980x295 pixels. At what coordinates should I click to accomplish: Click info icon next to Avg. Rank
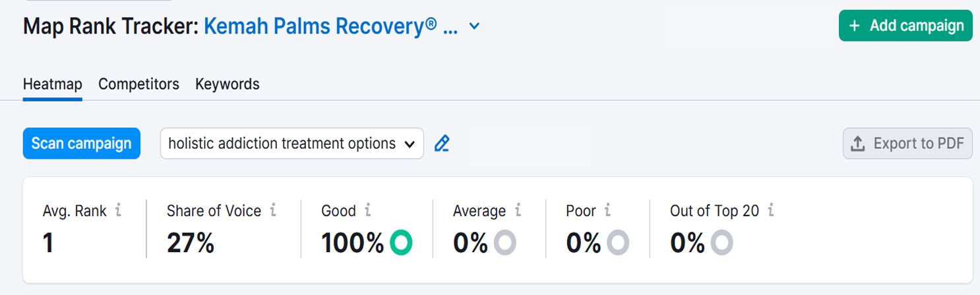(118, 211)
